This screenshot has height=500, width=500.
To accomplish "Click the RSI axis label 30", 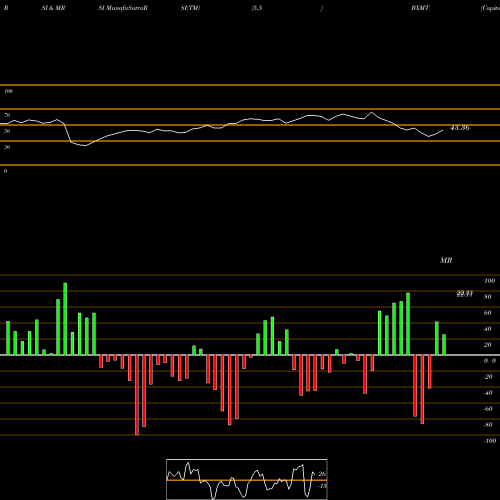I will (x=7, y=147).
